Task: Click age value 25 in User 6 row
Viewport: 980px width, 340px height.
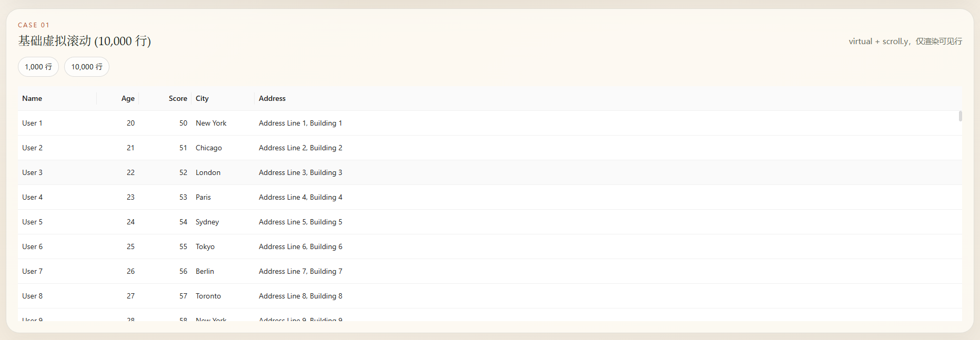Action: pos(118,246)
